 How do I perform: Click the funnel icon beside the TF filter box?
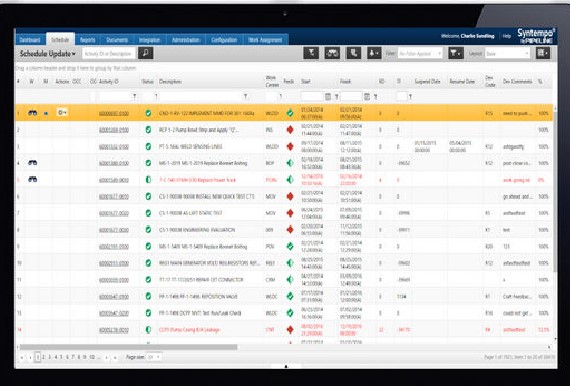410,97
